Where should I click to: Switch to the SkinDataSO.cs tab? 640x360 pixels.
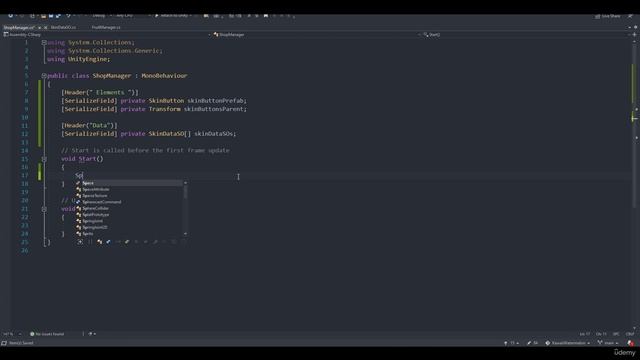[x=63, y=27]
